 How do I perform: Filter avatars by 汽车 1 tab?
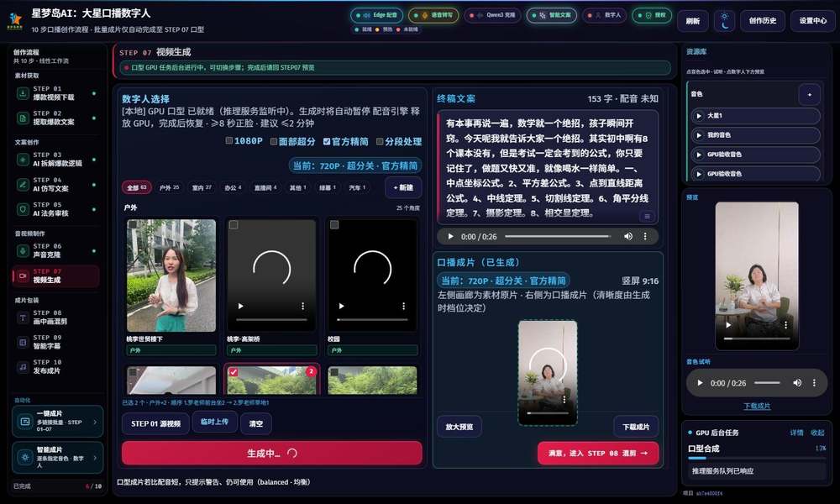357,187
